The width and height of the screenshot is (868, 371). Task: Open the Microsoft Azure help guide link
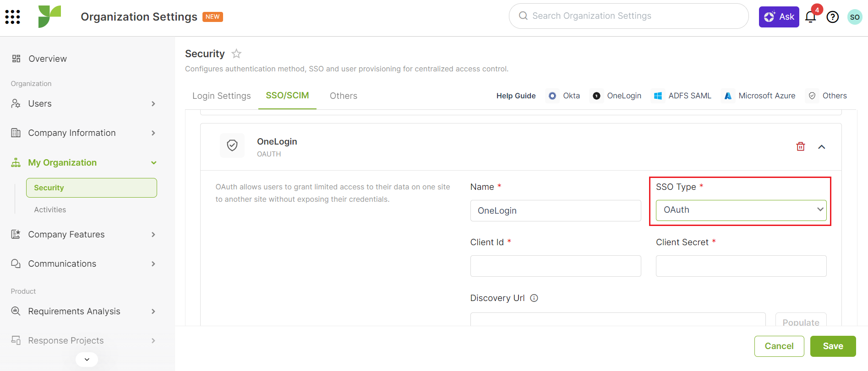tap(759, 96)
